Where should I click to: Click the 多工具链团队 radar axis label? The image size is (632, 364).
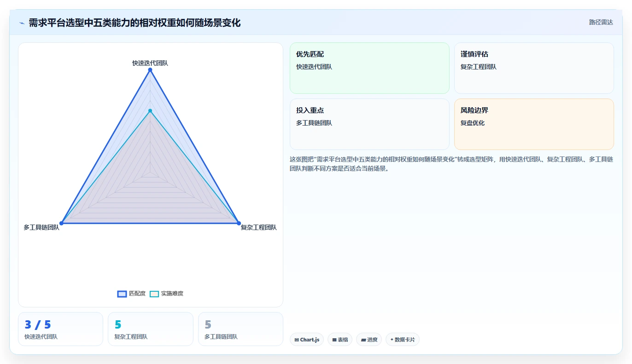(x=41, y=227)
